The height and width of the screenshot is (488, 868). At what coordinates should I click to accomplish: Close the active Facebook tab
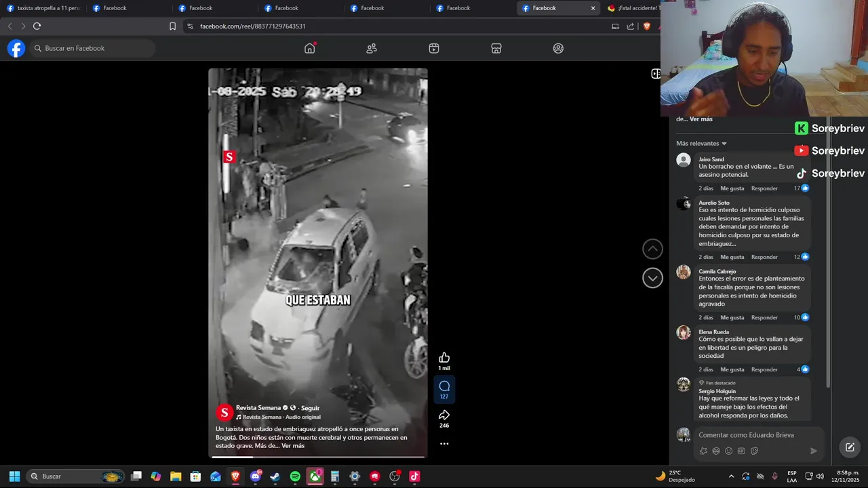point(593,8)
